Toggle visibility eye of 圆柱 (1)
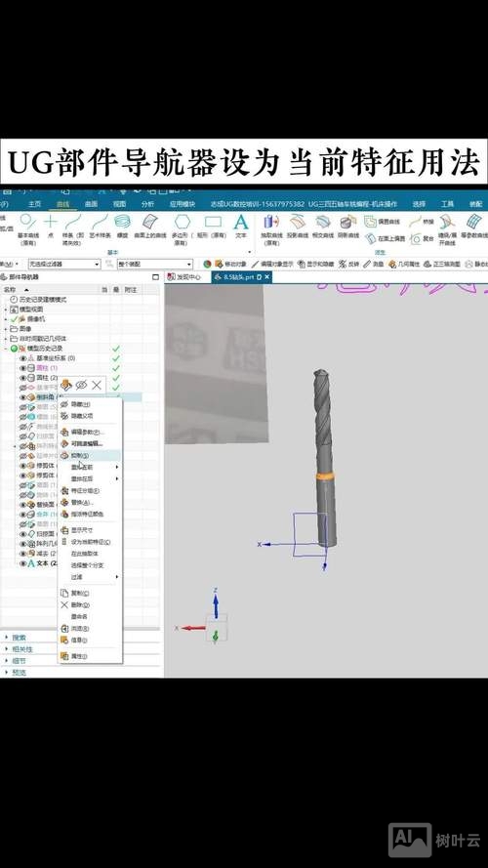 click(23, 368)
